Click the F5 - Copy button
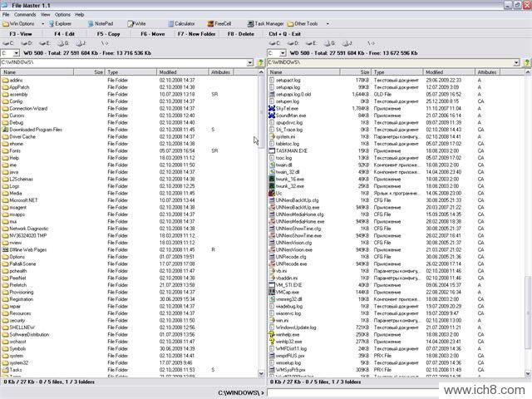 point(109,34)
